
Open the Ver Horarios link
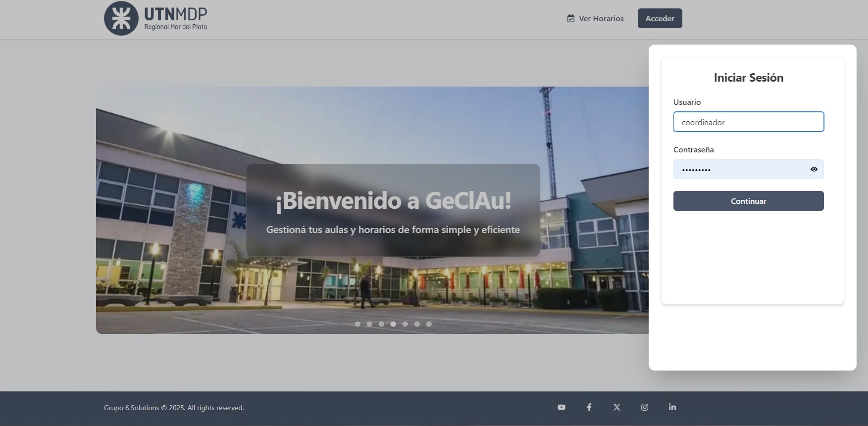tap(595, 18)
